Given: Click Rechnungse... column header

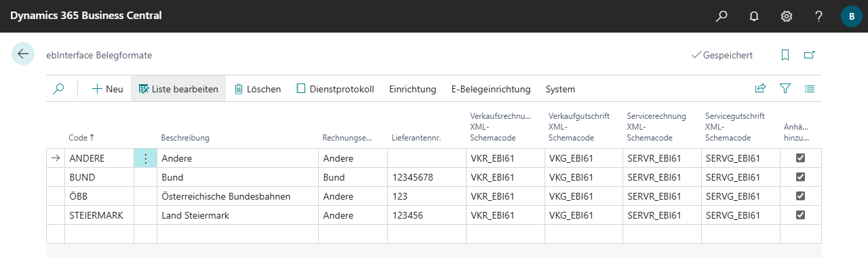Looking at the screenshot, I should (x=347, y=138).
